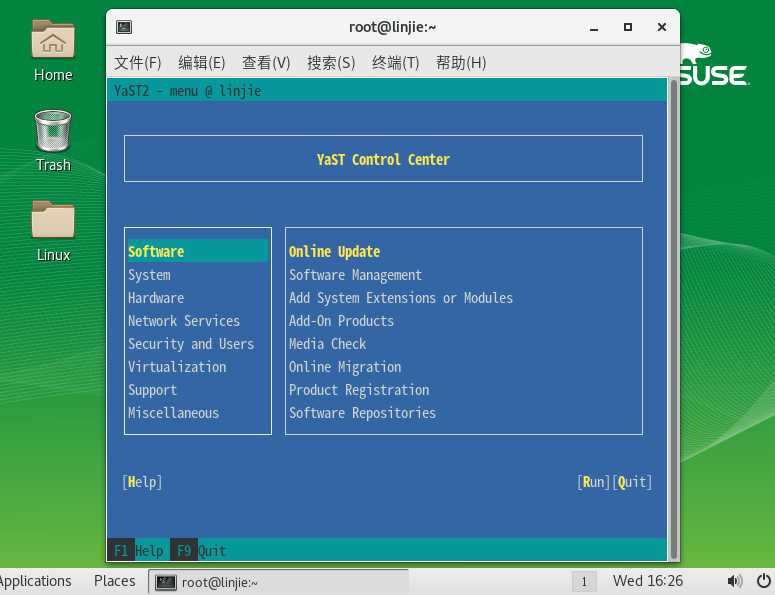This screenshot has width=775, height=595.
Task: Choose the Online Migration module
Action: (345, 367)
